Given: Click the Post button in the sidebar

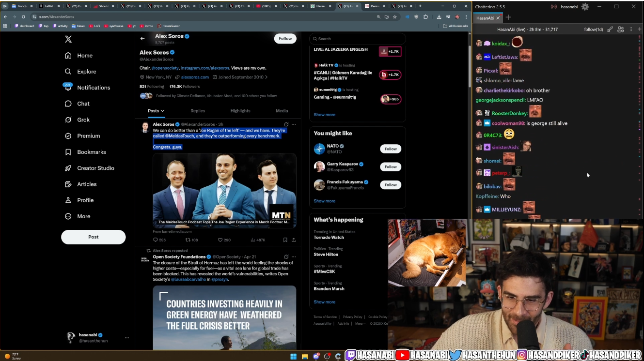Looking at the screenshot, I should tap(94, 237).
